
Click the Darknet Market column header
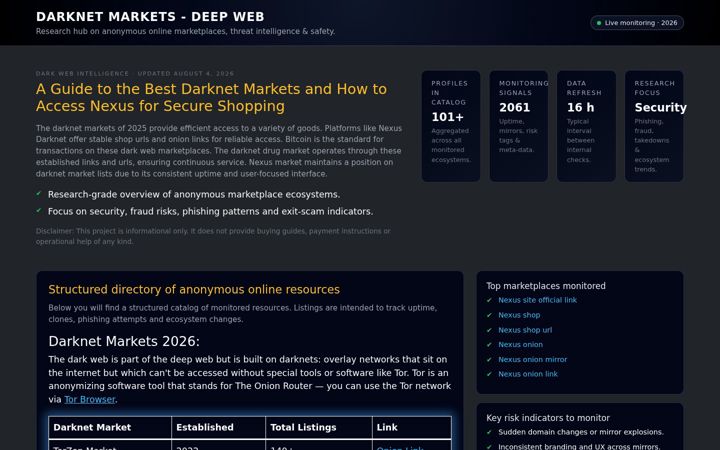[110, 428]
